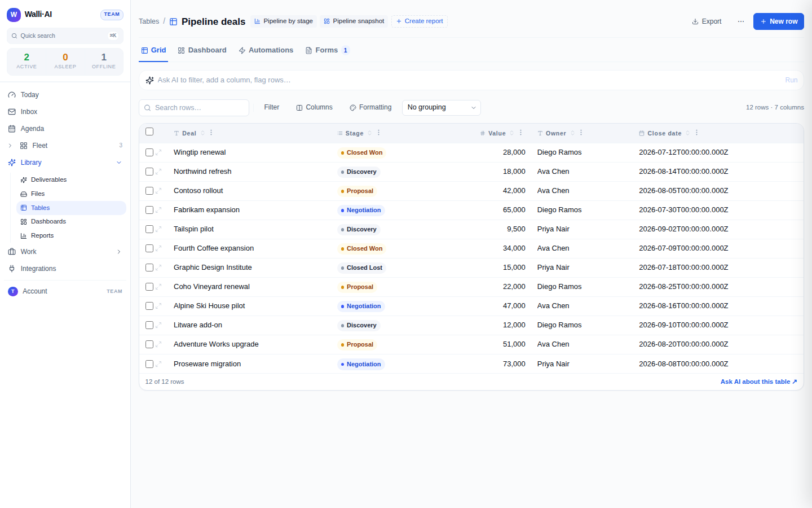Click Ask AI about this table link
Viewport: 812px width, 508px height.
tap(758, 382)
